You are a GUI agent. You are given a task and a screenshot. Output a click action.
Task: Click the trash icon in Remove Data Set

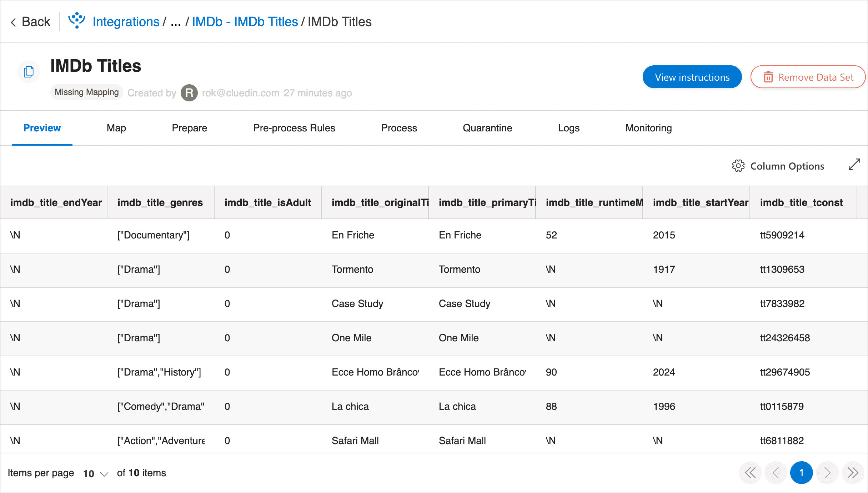[768, 77]
